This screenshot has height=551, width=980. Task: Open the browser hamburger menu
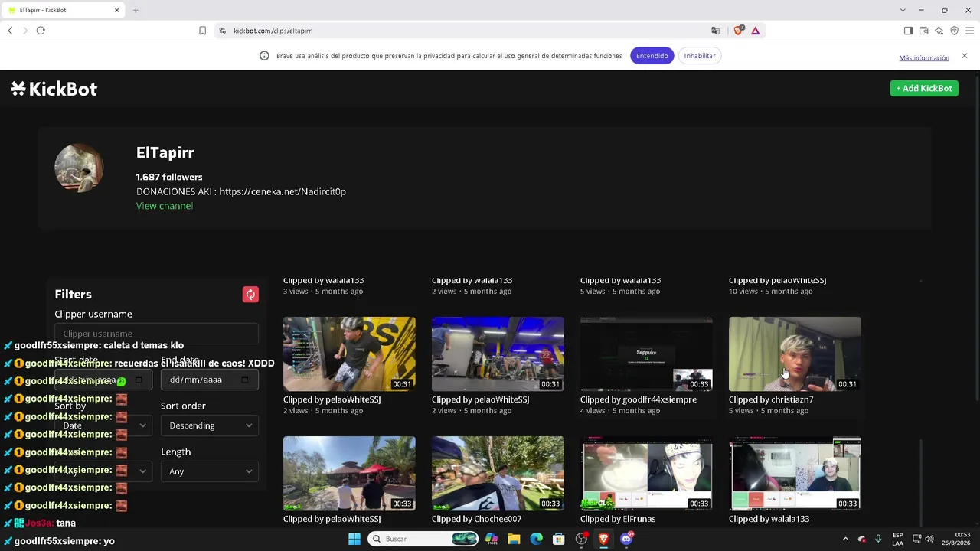[x=970, y=31]
